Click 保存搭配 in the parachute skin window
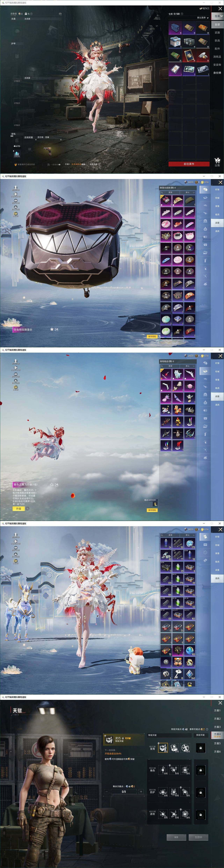 click(x=152, y=337)
